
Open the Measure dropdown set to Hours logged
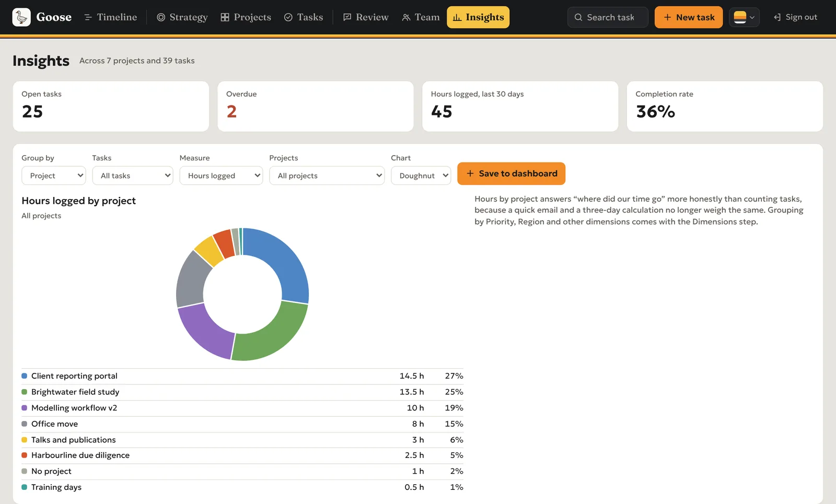pos(222,175)
